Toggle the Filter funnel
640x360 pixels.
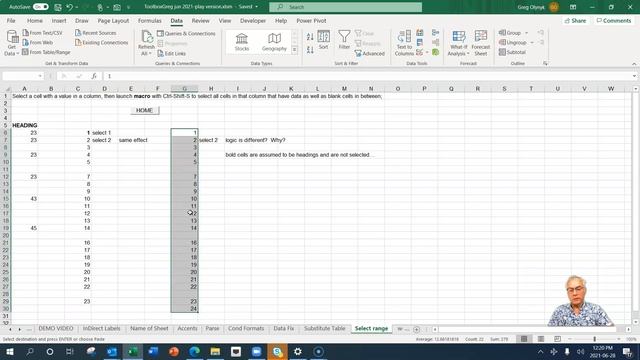pos(344,40)
